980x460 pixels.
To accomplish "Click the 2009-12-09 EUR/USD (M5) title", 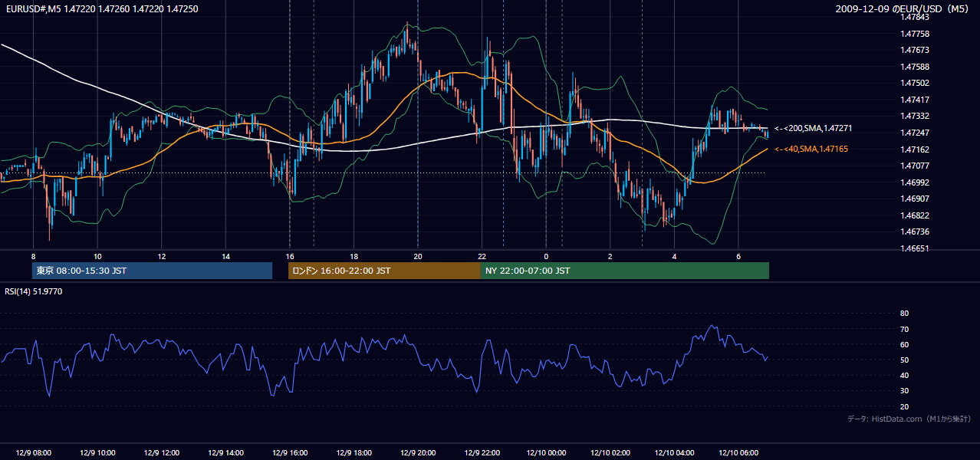I will pyautogui.click(x=903, y=9).
